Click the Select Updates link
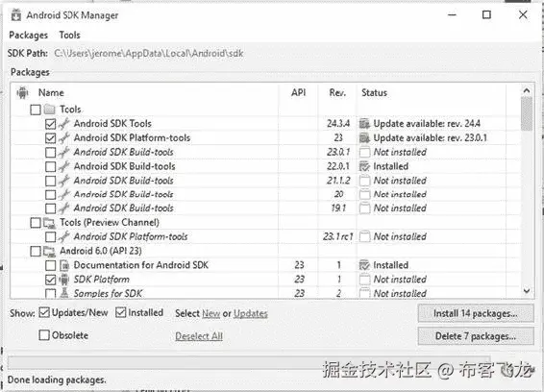This screenshot has width=544, height=392. pos(251,313)
